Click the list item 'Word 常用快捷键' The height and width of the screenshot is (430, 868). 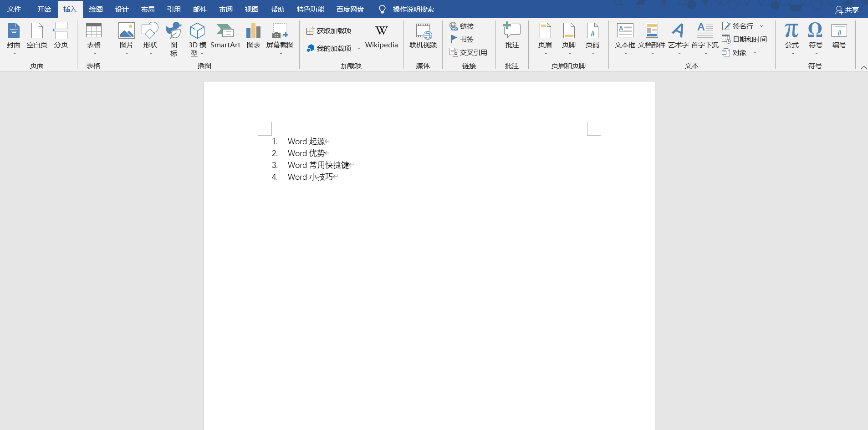coord(318,165)
